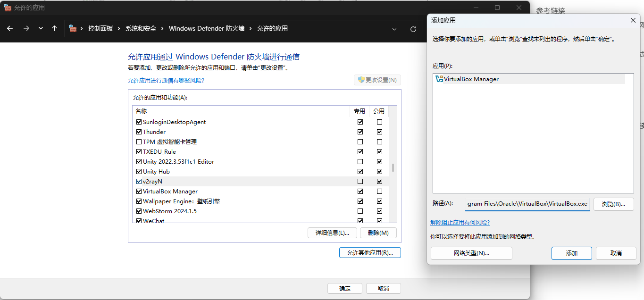
Task: Expand chevron after 控制面板 breadcrumb
Action: [x=119, y=28]
